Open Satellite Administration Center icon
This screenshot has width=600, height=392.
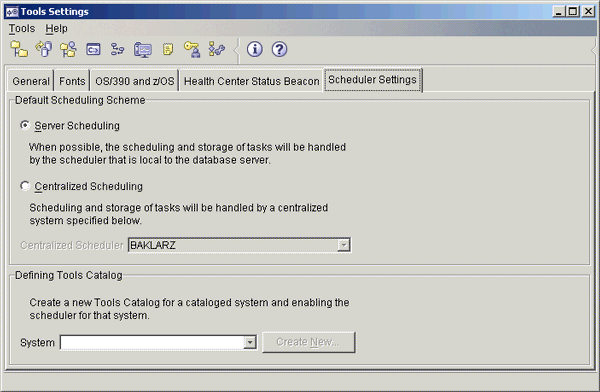(68, 49)
